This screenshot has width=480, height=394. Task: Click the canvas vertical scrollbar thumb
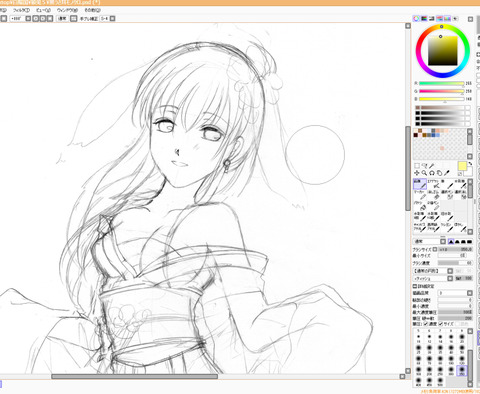click(408, 168)
